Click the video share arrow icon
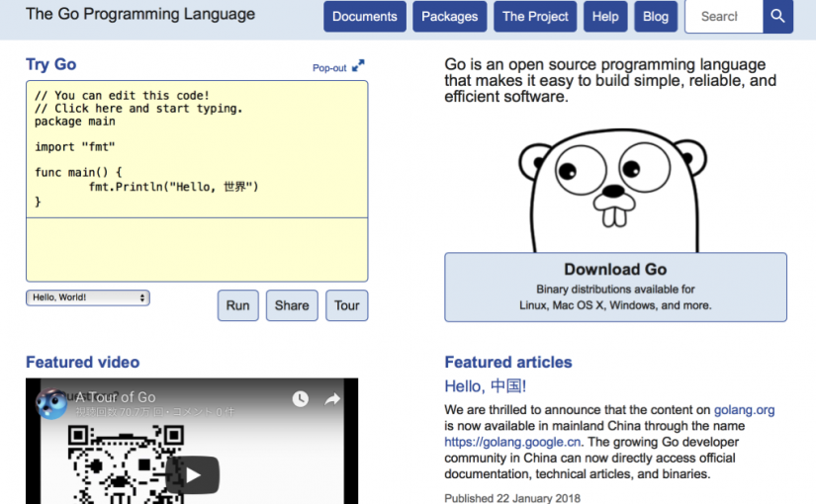 [332, 399]
